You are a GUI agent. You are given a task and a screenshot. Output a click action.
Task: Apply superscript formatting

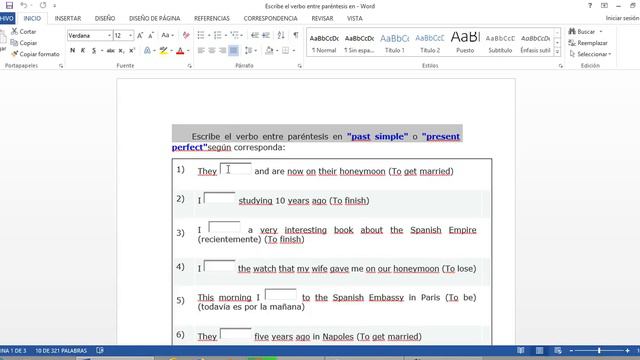click(131, 51)
